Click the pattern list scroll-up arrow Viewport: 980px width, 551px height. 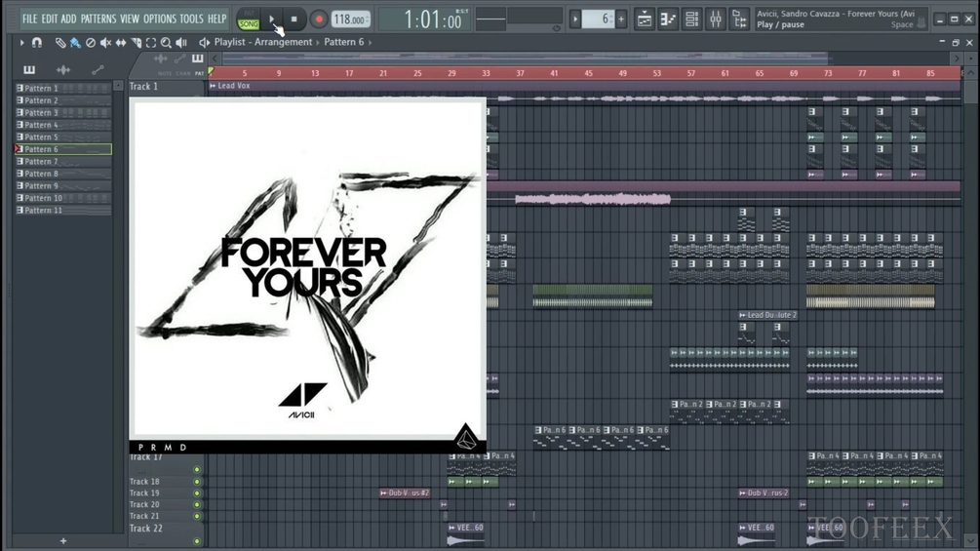118,86
